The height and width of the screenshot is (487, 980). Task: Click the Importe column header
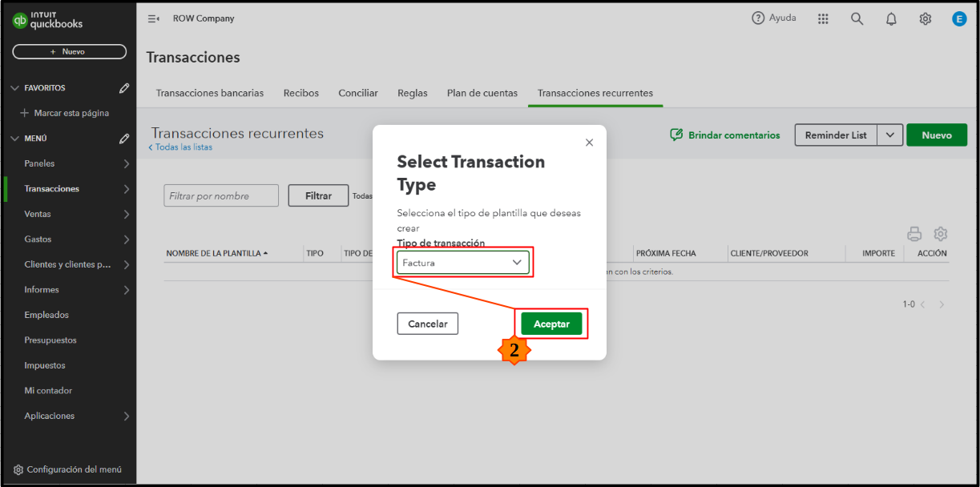(x=878, y=253)
